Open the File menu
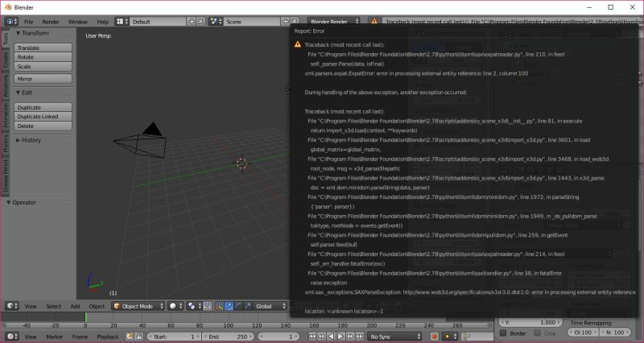The height and width of the screenshot is (343, 644). pyautogui.click(x=28, y=22)
